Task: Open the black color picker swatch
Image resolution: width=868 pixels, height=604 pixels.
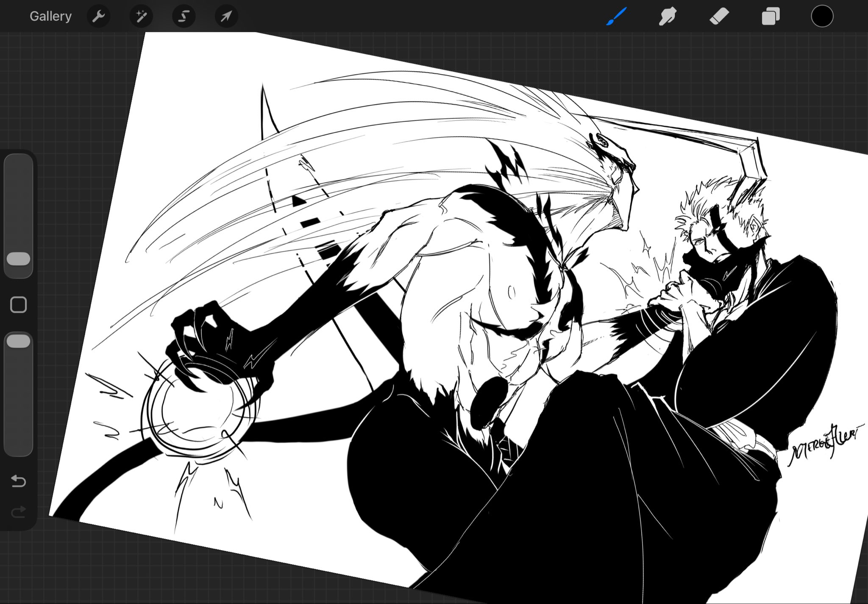Action: click(822, 17)
